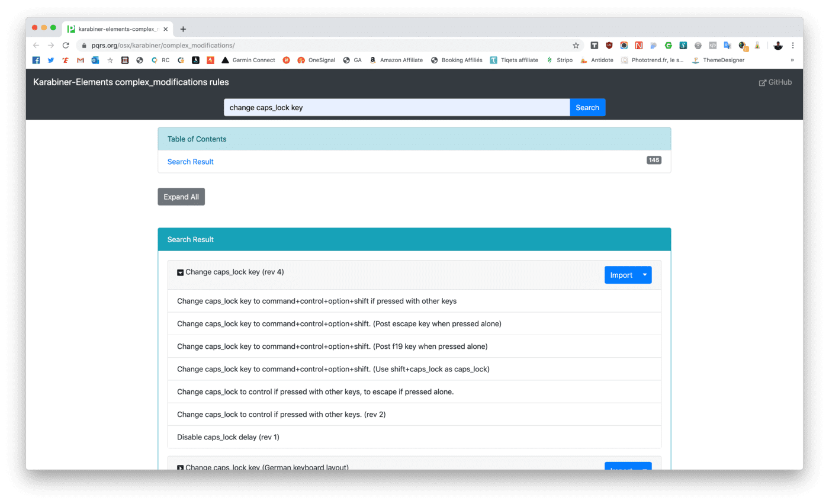Screen dimensions: 829x504
Task: Go back to previous page
Action: pyautogui.click(x=36, y=45)
